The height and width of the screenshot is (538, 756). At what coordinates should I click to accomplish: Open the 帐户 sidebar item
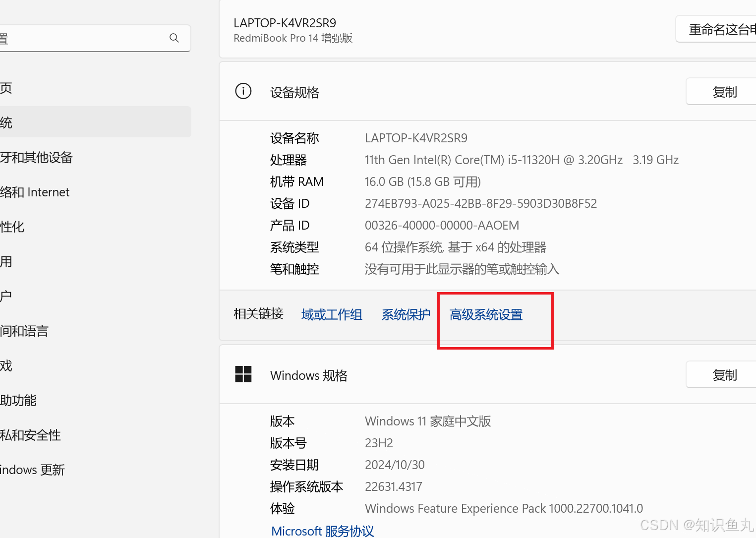[x=95, y=297]
